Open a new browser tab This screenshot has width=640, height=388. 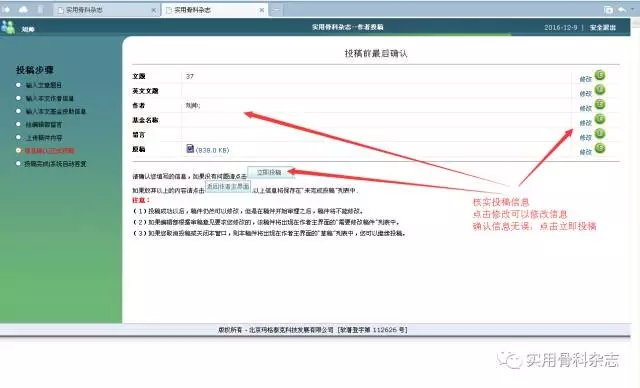click(276, 10)
